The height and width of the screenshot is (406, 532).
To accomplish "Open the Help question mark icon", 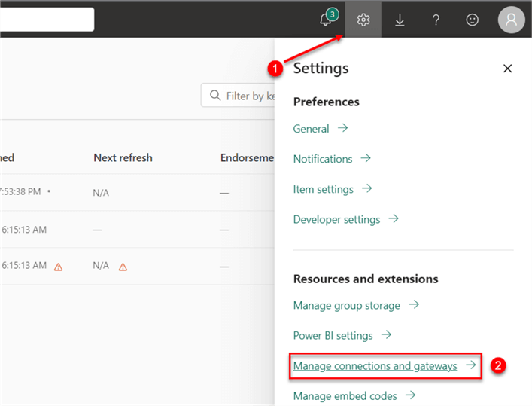I will tap(436, 20).
